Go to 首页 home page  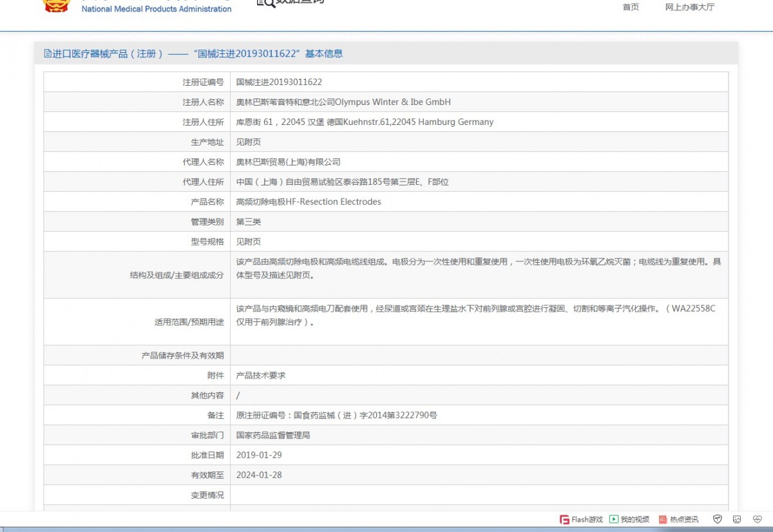point(631,7)
